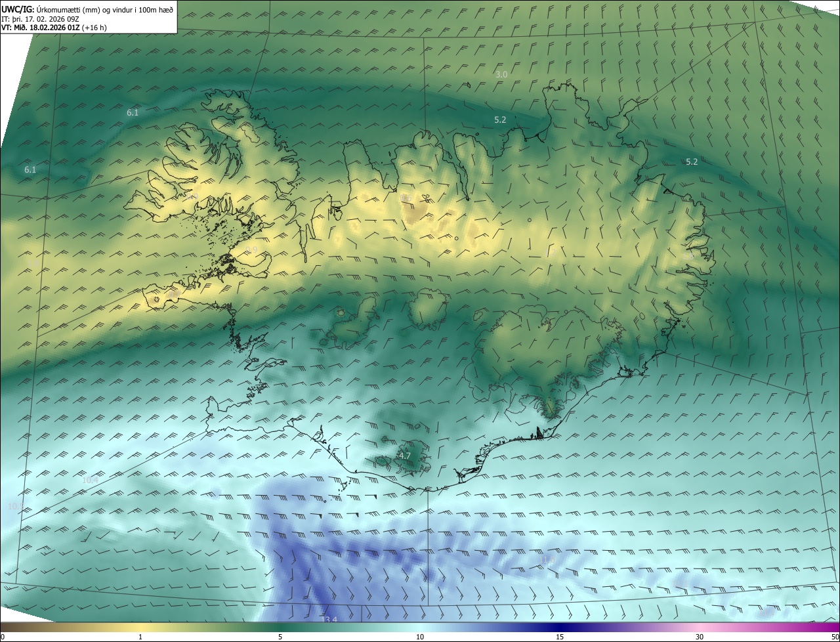The image size is (840, 642).
Task: Click the 5.2 value label off the east coast
Action: coord(692,161)
